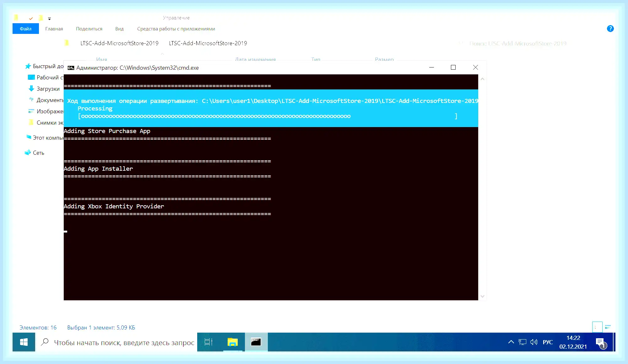Image resolution: width=628 pixels, height=364 pixels.
Task: Open the volume tray icon
Action: coord(534,342)
